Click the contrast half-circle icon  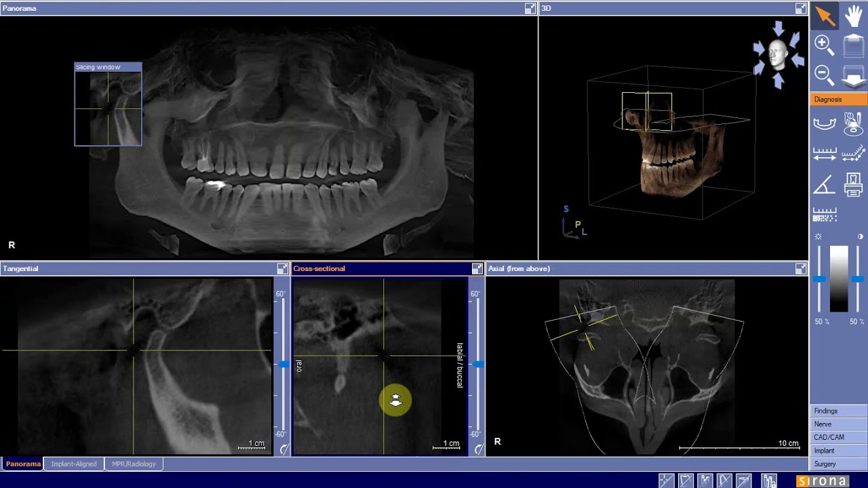[x=861, y=237]
